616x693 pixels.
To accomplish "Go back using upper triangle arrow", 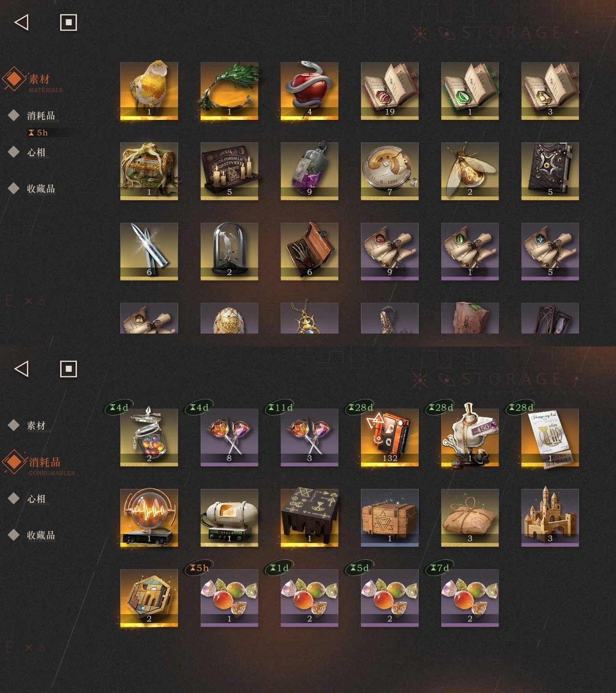I will click(x=22, y=22).
